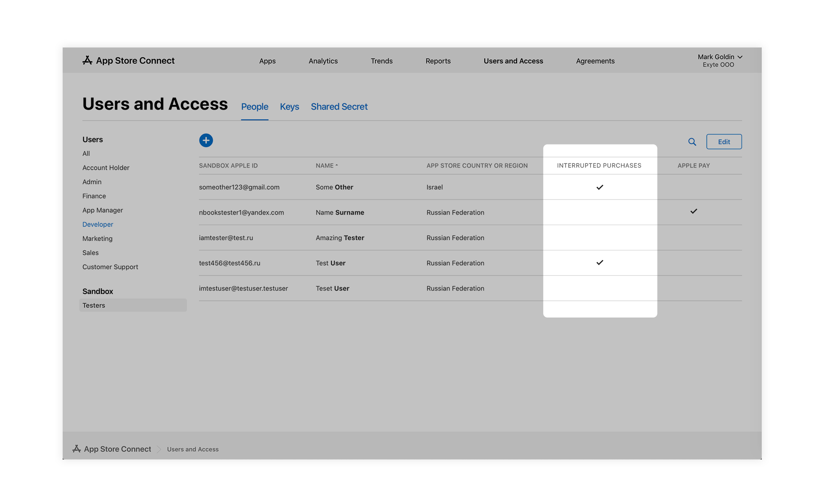
Task: Select Account Holder in the sidebar
Action: point(106,168)
